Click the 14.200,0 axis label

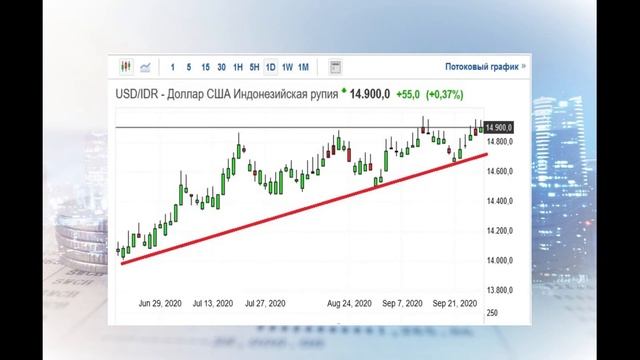[x=500, y=231]
